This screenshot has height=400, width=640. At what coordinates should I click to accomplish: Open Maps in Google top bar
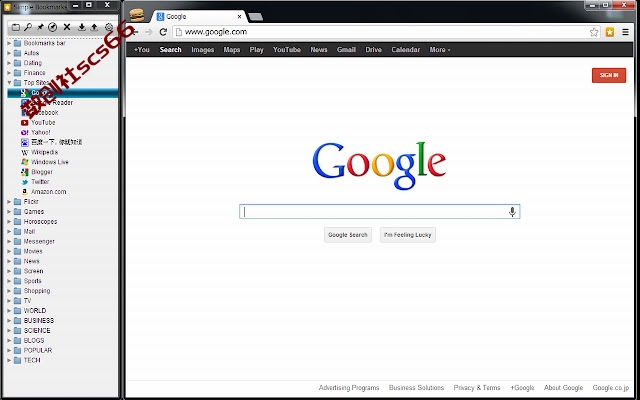(x=232, y=50)
